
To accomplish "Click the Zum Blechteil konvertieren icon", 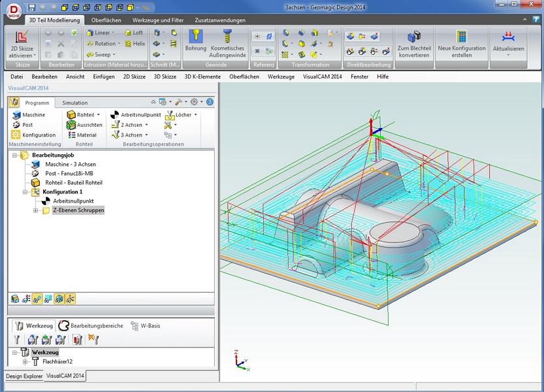I will tap(414, 37).
